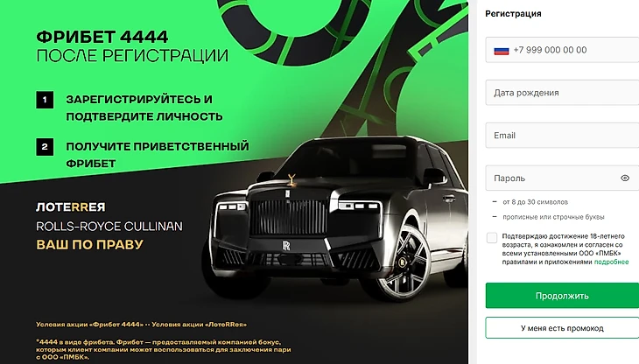
Task: Show password with the eye icon
Action: point(625,178)
